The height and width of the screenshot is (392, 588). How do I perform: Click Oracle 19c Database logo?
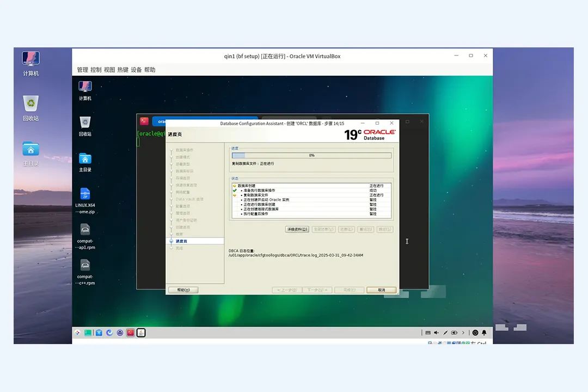[370, 134]
